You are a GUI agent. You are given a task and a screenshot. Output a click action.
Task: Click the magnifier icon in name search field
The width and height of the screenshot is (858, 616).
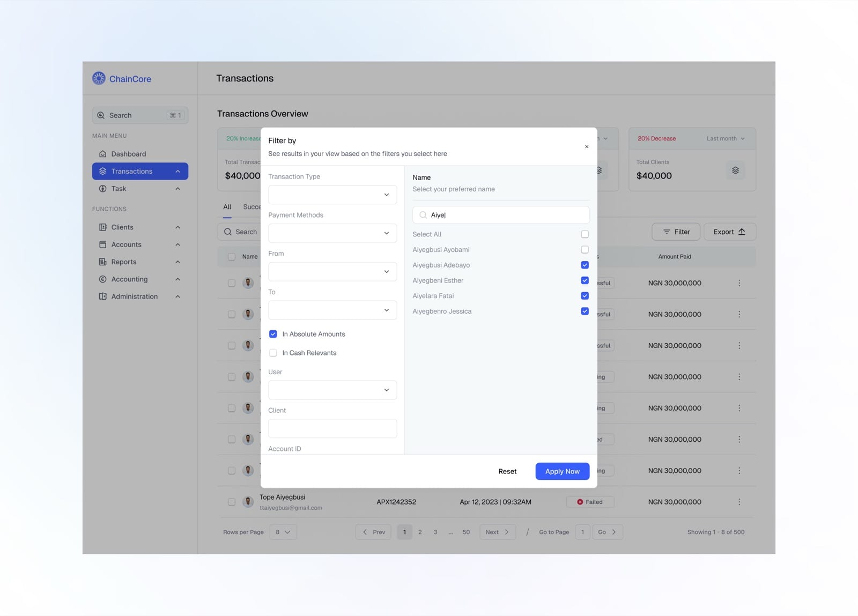click(x=423, y=215)
